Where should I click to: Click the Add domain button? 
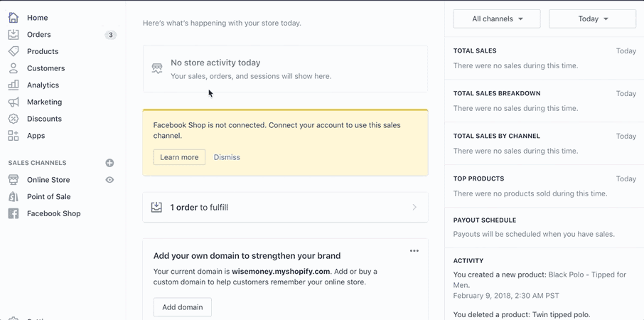[183, 307]
